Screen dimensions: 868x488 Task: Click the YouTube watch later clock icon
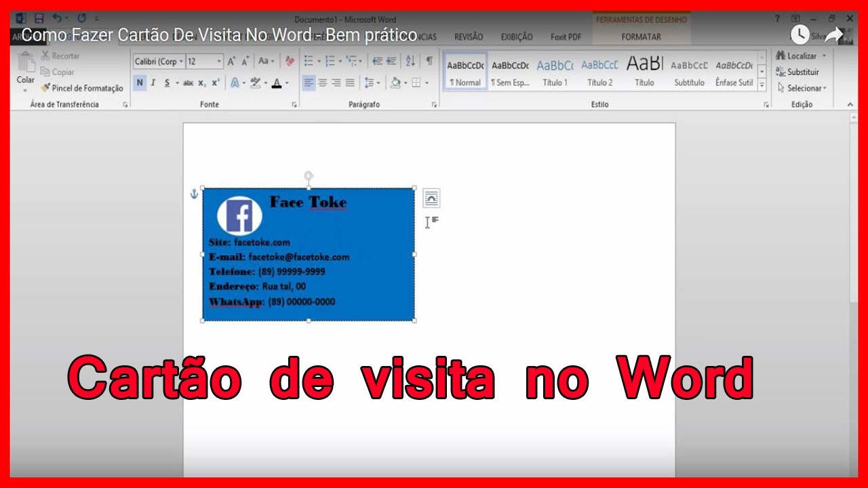[800, 35]
